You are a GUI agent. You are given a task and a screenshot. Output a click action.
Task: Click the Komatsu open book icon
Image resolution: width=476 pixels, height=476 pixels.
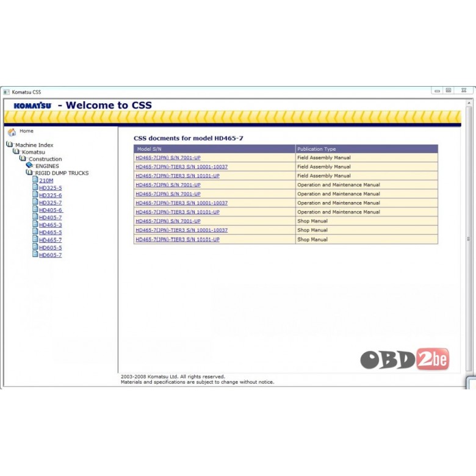(16, 151)
